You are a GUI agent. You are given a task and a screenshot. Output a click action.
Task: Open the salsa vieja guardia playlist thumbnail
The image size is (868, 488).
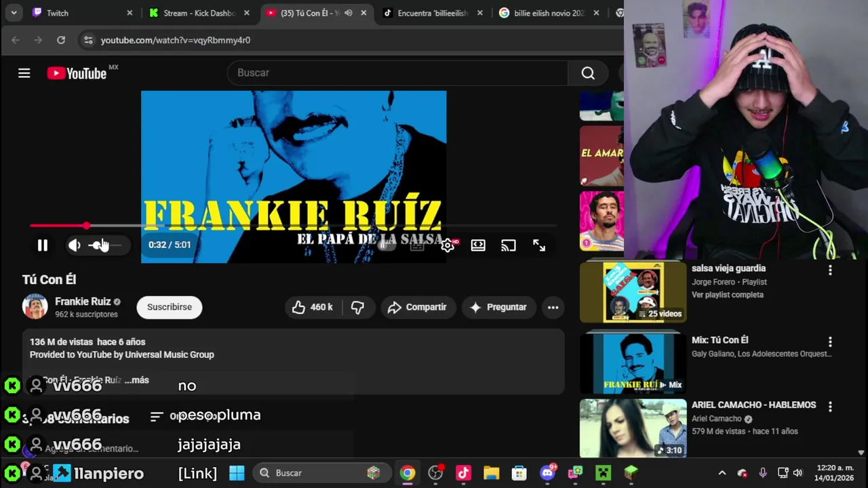click(633, 292)
